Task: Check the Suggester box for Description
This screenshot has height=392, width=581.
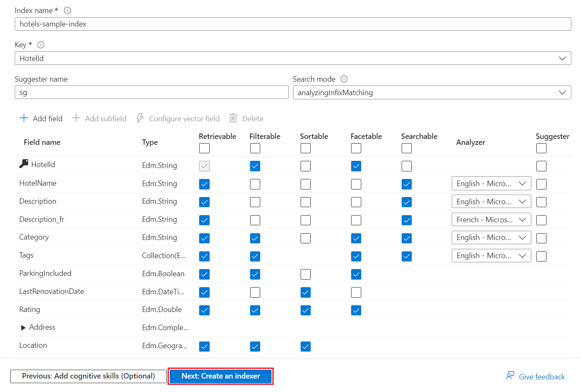Action: (541, 202)
